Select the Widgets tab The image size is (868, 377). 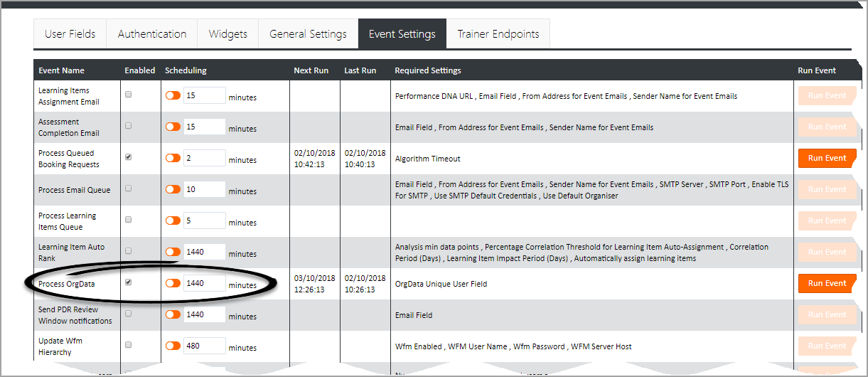pyautogui.click(x=228, y=34)
